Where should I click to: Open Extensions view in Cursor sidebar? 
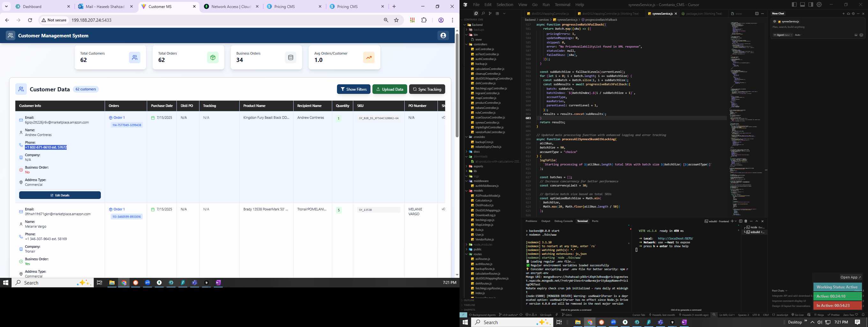(x=497, y=13)
